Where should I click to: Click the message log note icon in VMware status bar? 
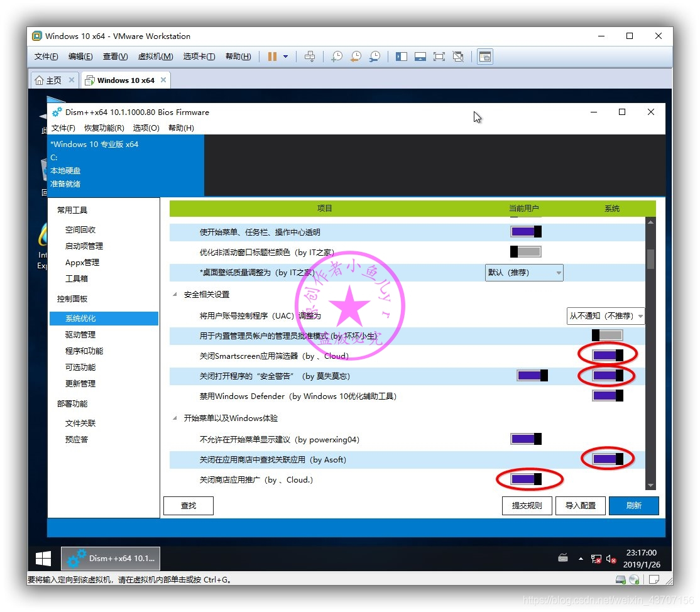click(x=654, y=580)
